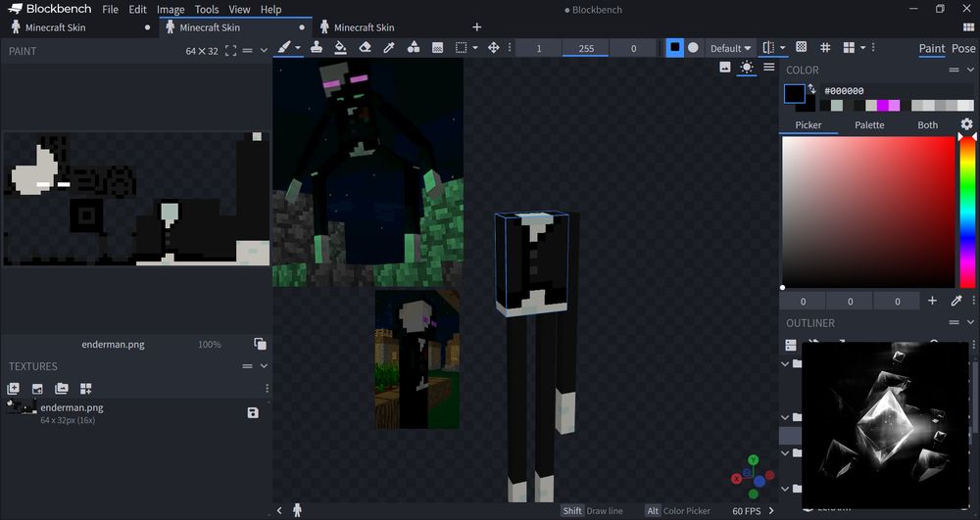Collapse the COLOR panel chevron
980x520 pixels.
coord(970,70)
